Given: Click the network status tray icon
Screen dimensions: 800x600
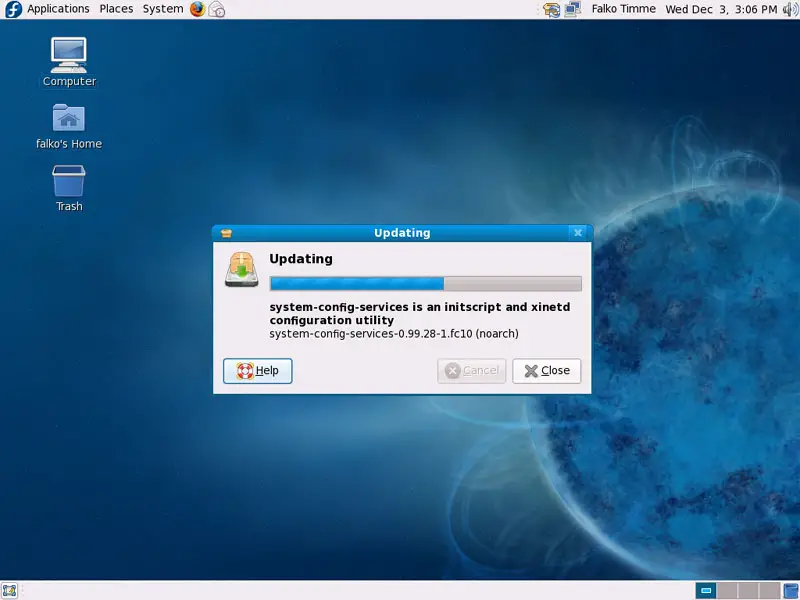Looking at the screenshot, I should (572, 9).
